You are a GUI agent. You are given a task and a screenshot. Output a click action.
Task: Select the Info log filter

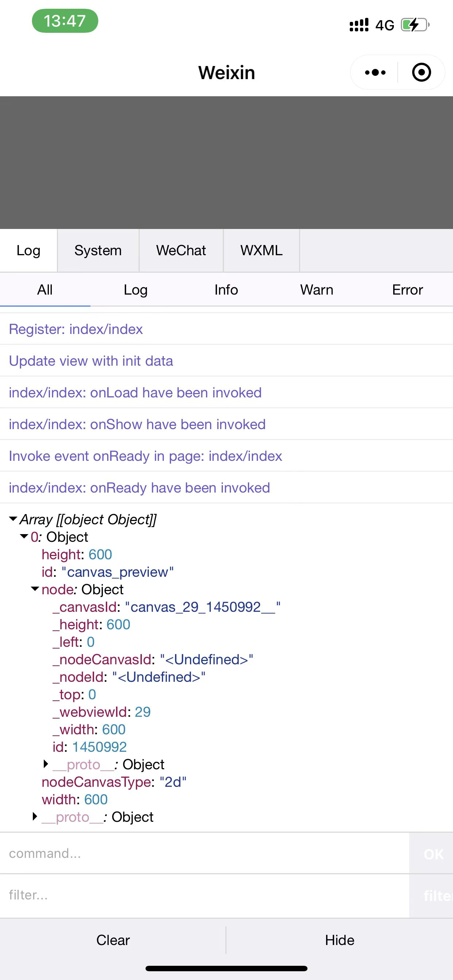pyautogui.click(x=226, y=290)
